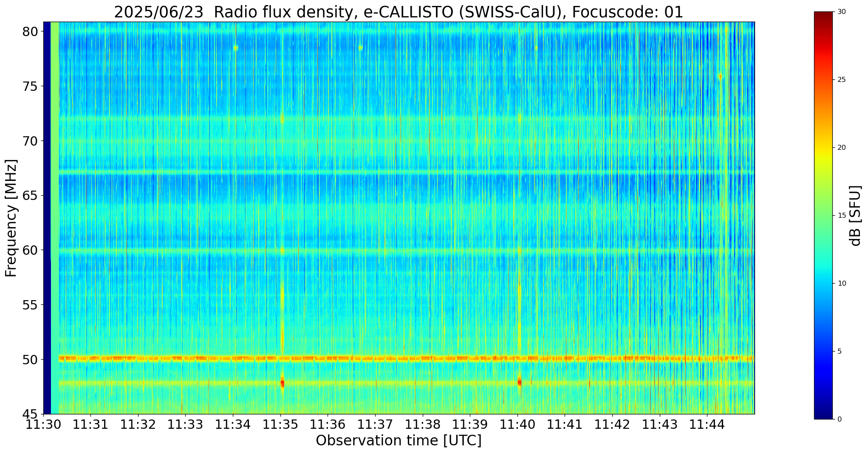Click the colorbar tick label 15

point(841,216)
